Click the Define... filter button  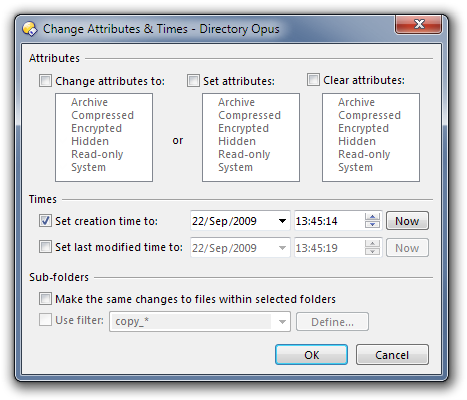click(x=332, y=322)
